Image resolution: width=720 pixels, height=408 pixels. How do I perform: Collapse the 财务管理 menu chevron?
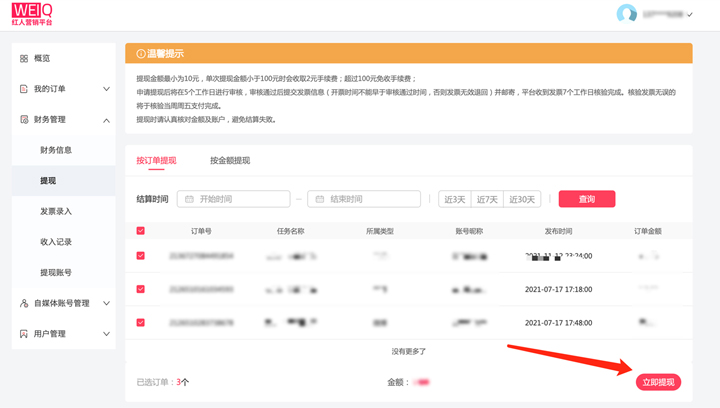[106, 120]
